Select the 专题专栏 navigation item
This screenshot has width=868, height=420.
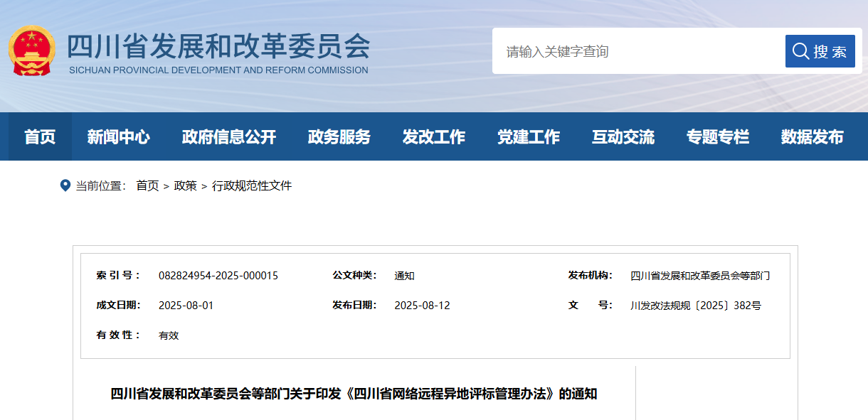click(718, 136)
